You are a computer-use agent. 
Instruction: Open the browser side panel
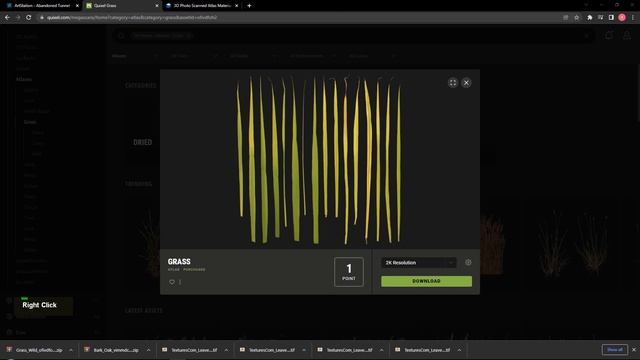[x=611, y=18]
